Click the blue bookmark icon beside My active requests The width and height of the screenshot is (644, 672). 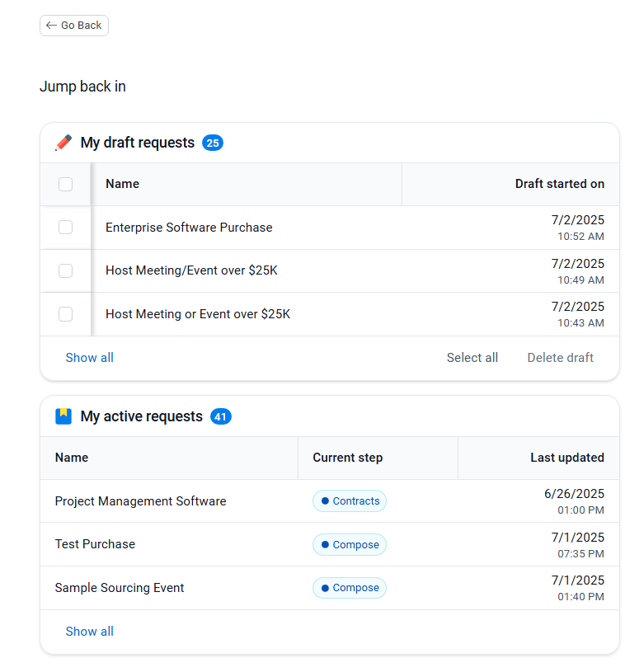pos(63,416)
